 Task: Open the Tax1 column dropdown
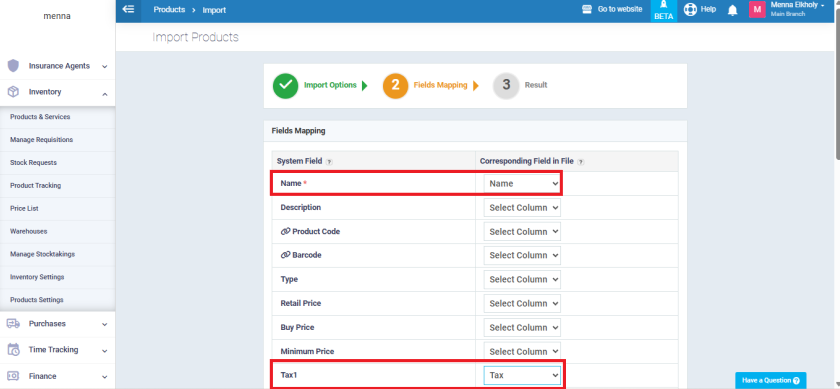point(522,375)
